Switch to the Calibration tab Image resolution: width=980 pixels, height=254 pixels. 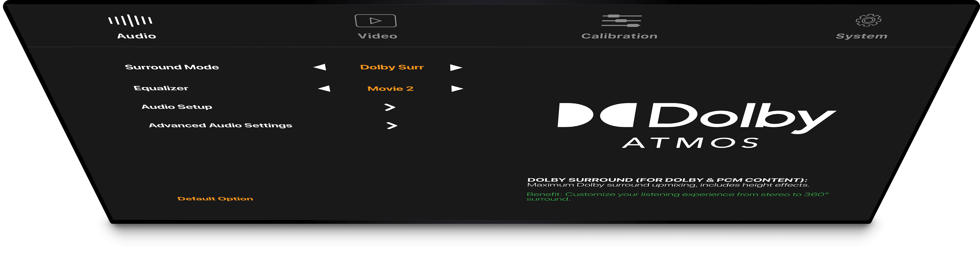pos(619,36)
